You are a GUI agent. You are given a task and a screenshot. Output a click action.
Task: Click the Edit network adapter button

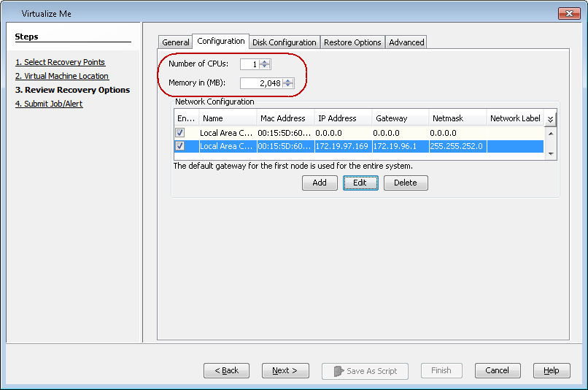(x=360, y=183)
